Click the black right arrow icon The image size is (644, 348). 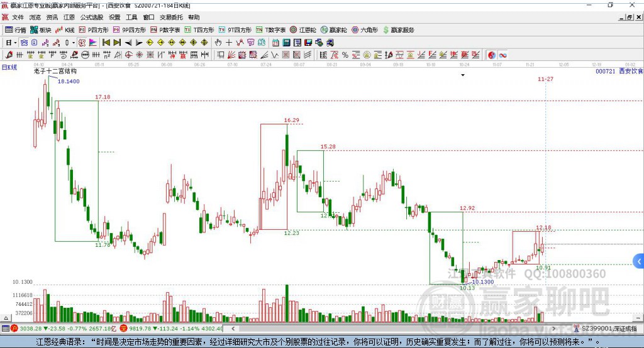[139, 43]
